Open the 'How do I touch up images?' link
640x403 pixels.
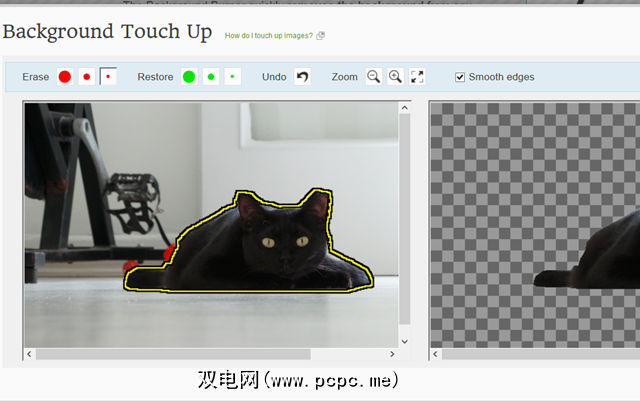pos(269,36)
